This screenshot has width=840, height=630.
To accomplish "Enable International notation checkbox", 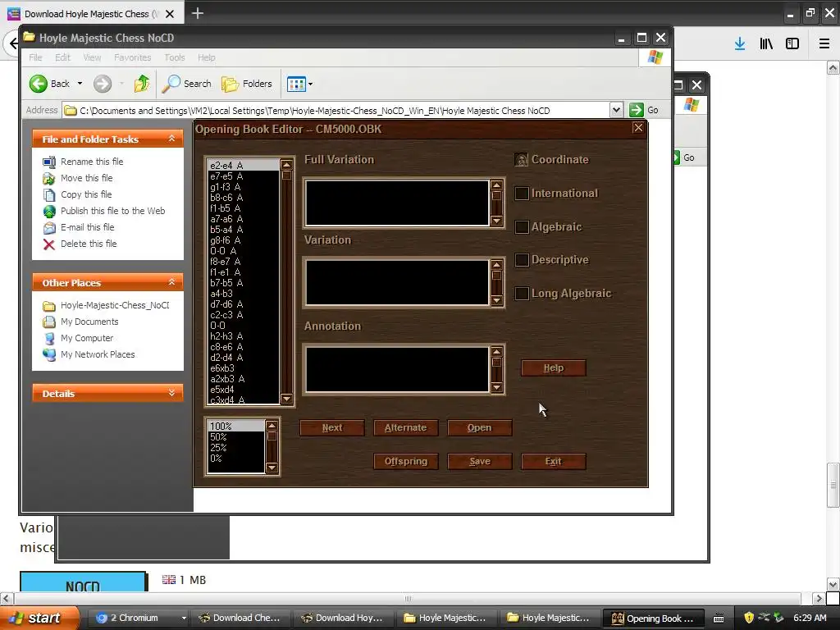I will 522,194.
